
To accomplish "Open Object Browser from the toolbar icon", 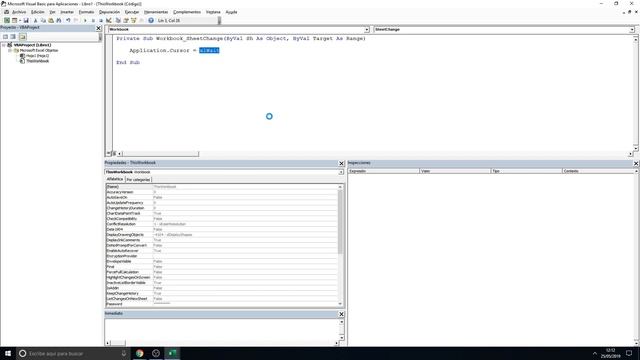I will click(x=133, y=20).
